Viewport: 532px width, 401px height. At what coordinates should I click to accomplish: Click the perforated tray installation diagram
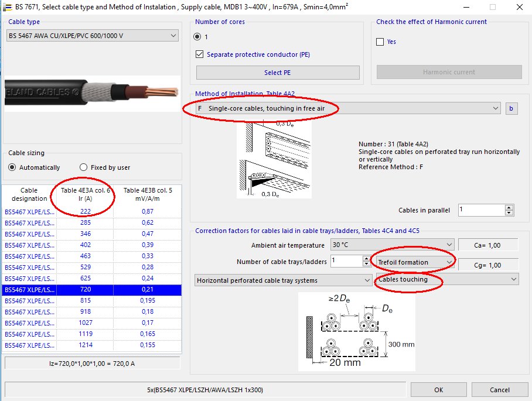[x=275, y=158]
